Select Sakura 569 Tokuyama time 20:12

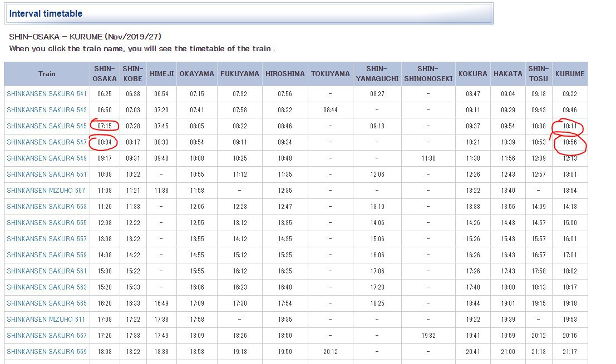coord(331,351)
